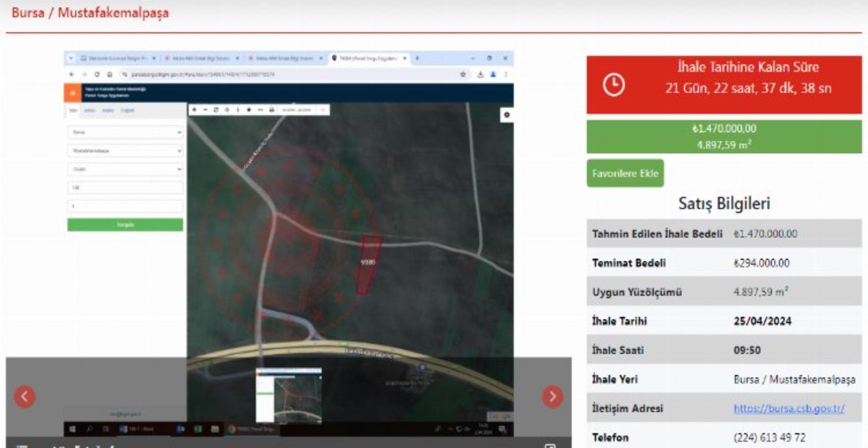Open the neighborhood dropdown below district

pyautogui.click(x=125, y=169)
